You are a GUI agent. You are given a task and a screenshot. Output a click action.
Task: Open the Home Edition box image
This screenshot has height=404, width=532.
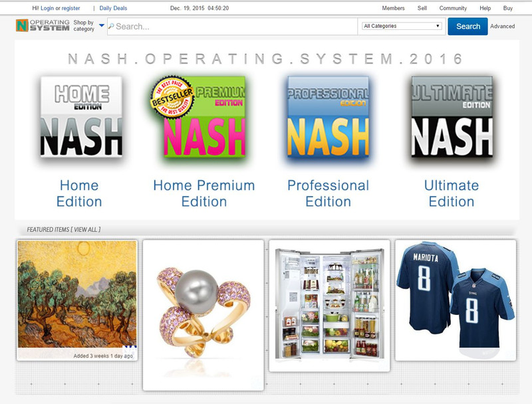pyautogui.click(x=81, y=116)
